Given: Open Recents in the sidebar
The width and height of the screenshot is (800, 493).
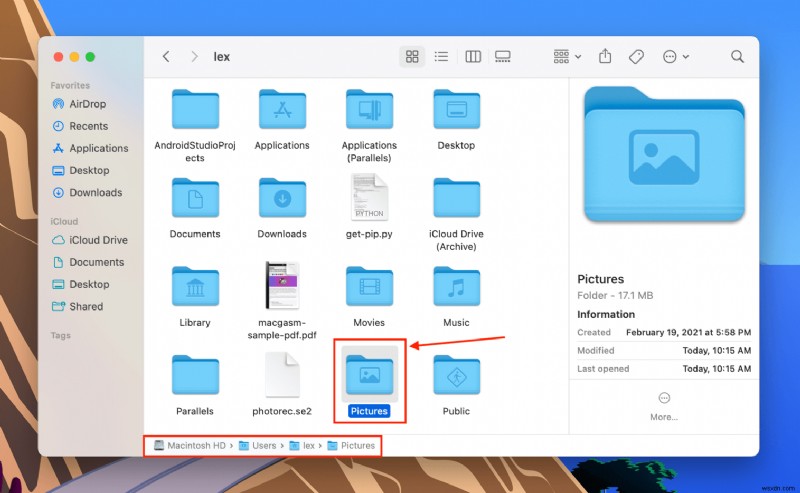Looking at the screenshot, I should tap(88, 126).
